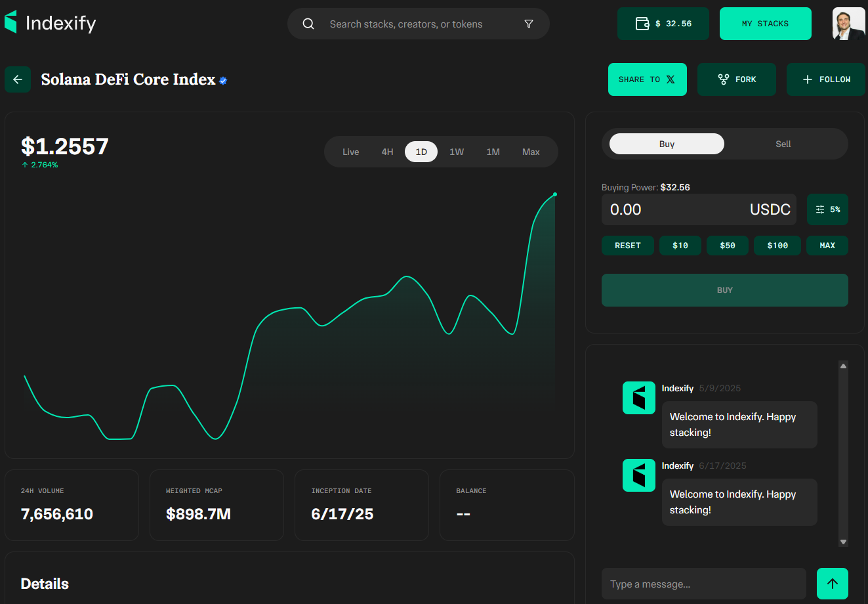Go back using the arrow button
This screenshot has width=868, height=604.
coord(18,79)
